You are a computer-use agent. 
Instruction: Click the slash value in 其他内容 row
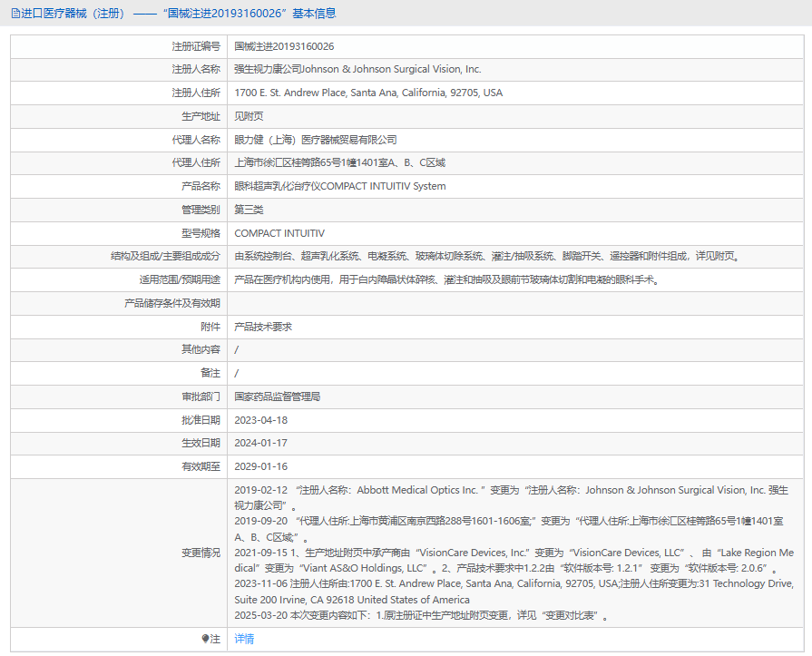pyautogui.click(x=236, y=350)
